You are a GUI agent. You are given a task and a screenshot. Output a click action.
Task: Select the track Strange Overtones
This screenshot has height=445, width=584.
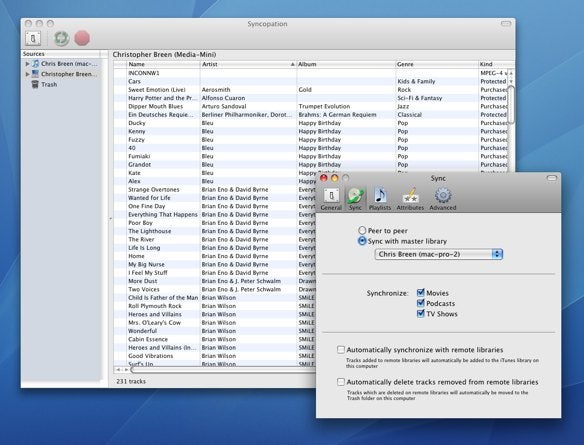coord(153,190)
